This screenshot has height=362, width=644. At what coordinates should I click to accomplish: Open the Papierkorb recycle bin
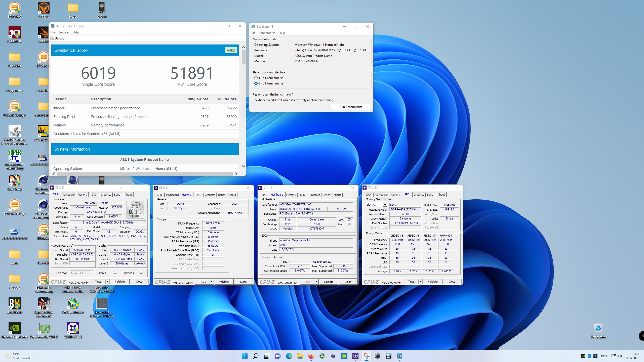click(x=598, y=330)
